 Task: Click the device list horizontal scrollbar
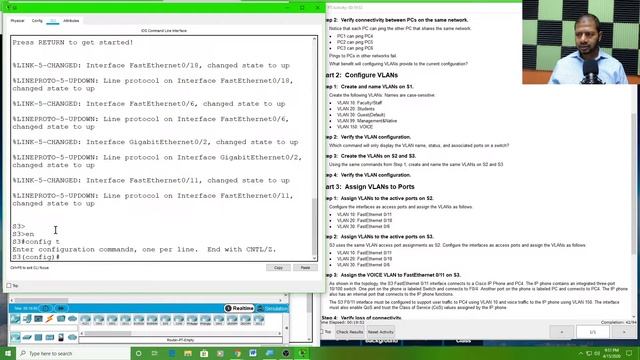pos(108,333)
